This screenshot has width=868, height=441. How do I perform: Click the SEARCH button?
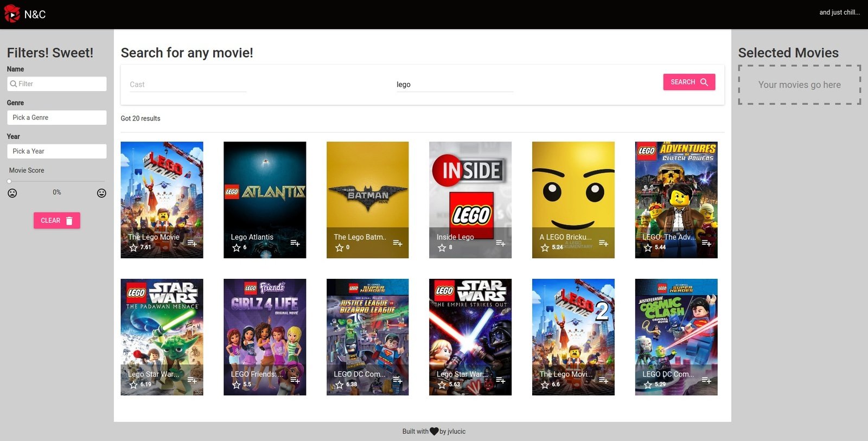point(689,82)
